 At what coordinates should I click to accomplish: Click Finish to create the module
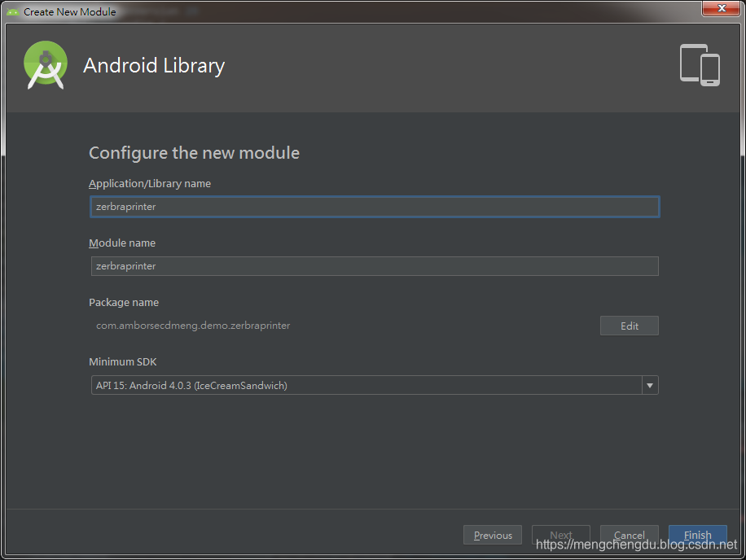pyautogui.click(x=697, y=535)
